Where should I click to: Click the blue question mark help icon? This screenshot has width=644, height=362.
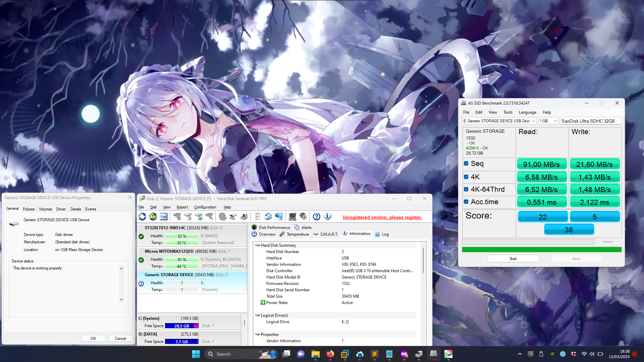point(317,217)
